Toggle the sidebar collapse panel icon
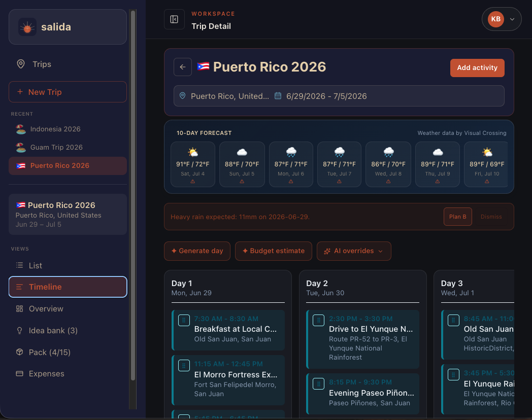 (x=175, y=19)
